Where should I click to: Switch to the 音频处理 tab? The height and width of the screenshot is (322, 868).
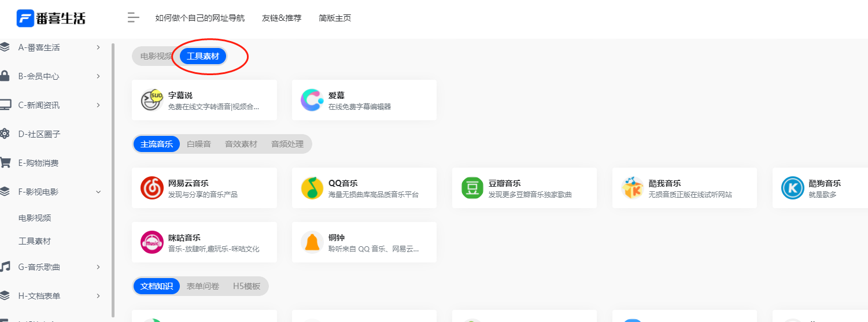click(287, 144)
